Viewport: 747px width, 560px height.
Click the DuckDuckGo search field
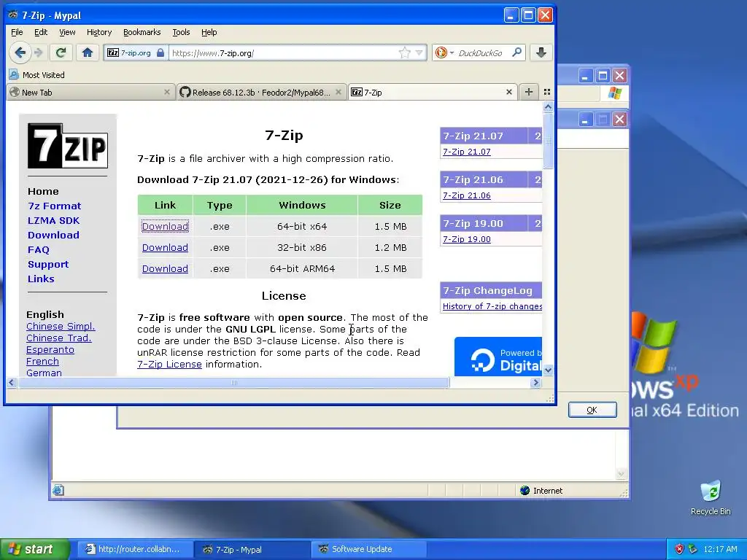pos(480,52)
